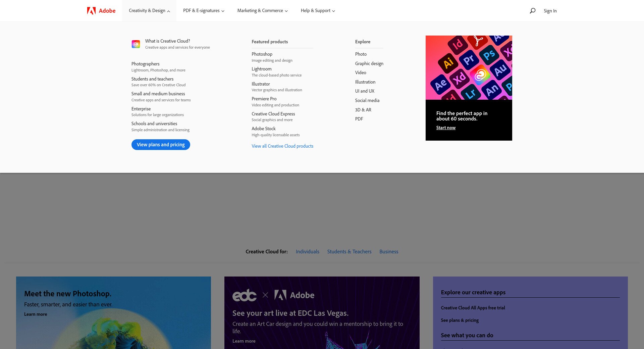This screenshot has width=644, height=349.
Task: Click the Explore column heading
Action: click(x=363, y=42)
